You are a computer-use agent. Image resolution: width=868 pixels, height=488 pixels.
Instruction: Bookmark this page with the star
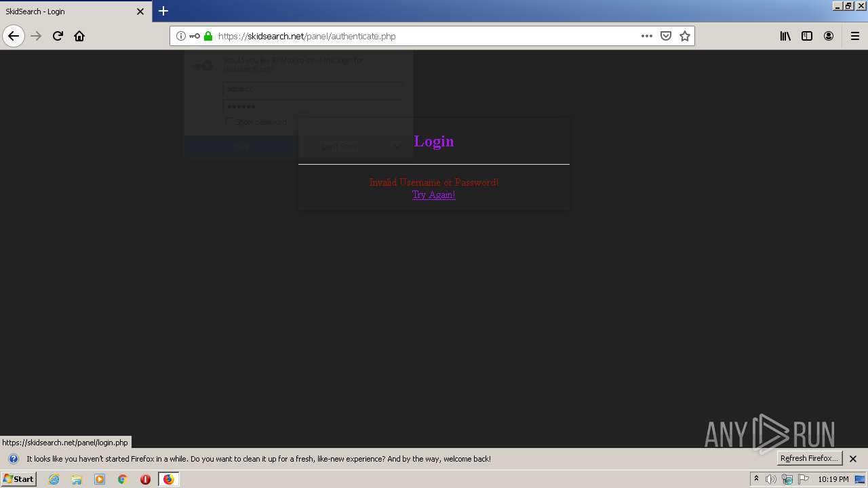tap(685, 36)
